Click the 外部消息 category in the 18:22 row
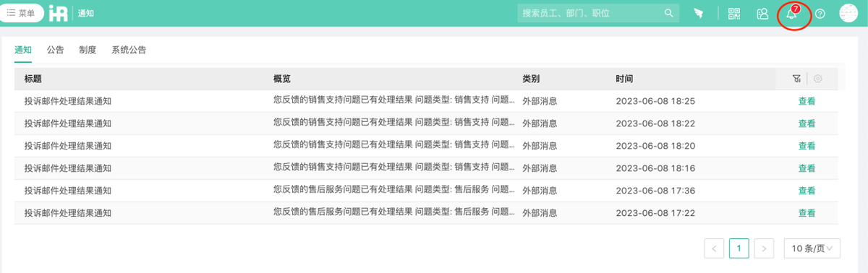Image resolution: width=868 pixels, height=273 pixels. coord(540,123)
